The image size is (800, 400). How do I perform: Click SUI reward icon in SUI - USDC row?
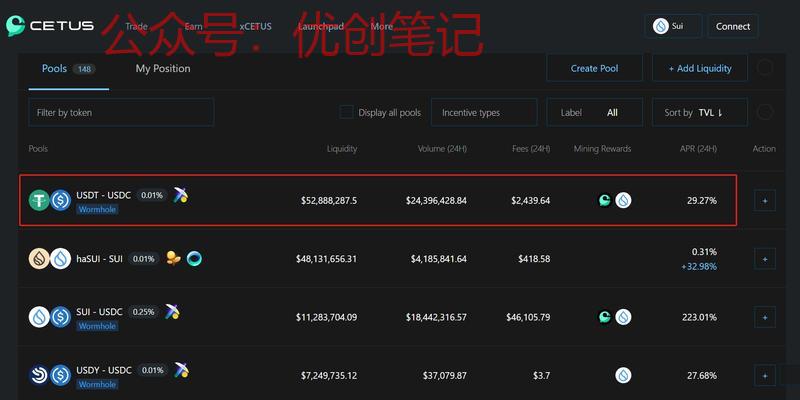click(x=623, y=317)
